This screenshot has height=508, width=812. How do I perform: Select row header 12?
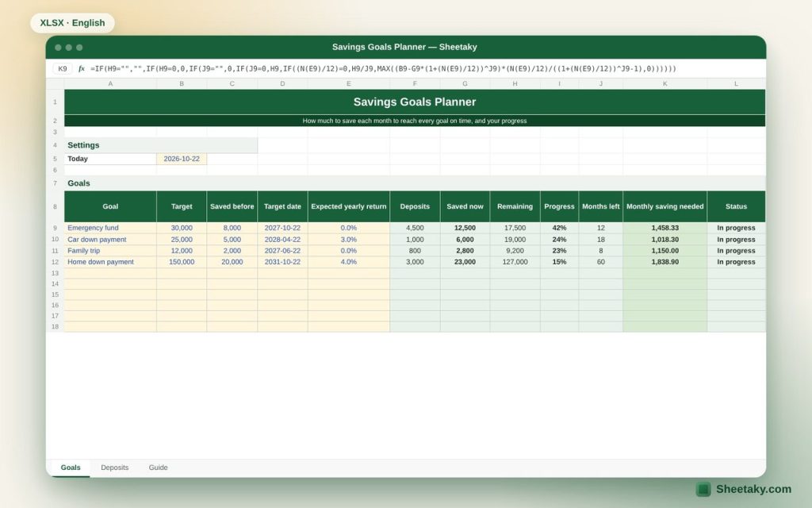click(55, 262)
